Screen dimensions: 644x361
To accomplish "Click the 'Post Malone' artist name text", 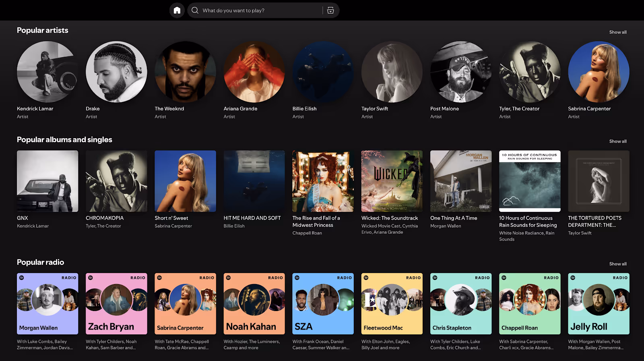I will pyautogui.click(x=444, y=109).
